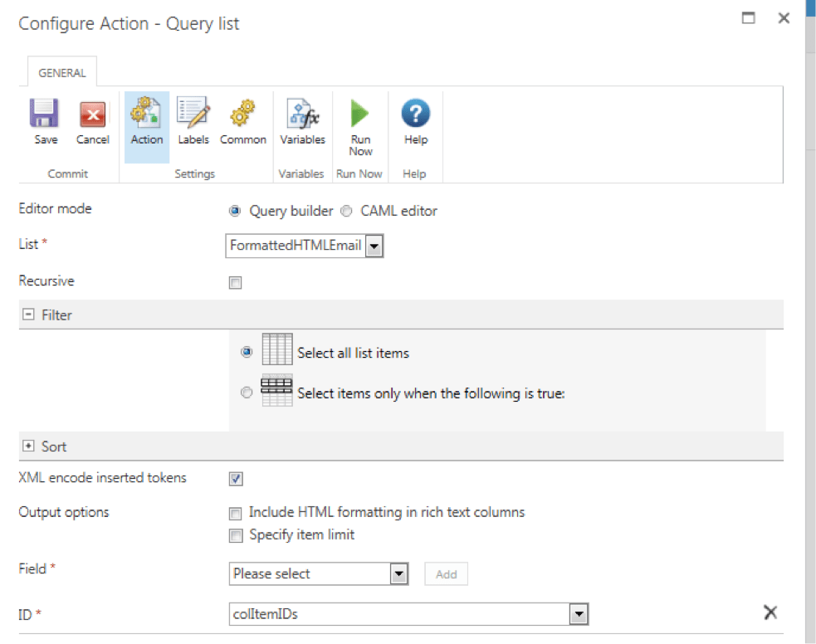Expand the Sort section
This screenshot has width=816, height=644.
coord(28,446)
